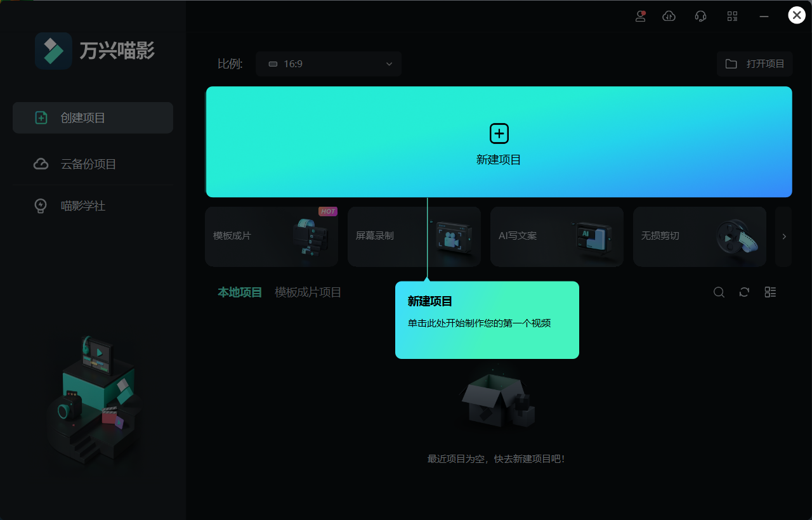Screen dimensions: 812x520
Task: Expand the 比例 ratio selector chevron
Action: coord(388,63)
